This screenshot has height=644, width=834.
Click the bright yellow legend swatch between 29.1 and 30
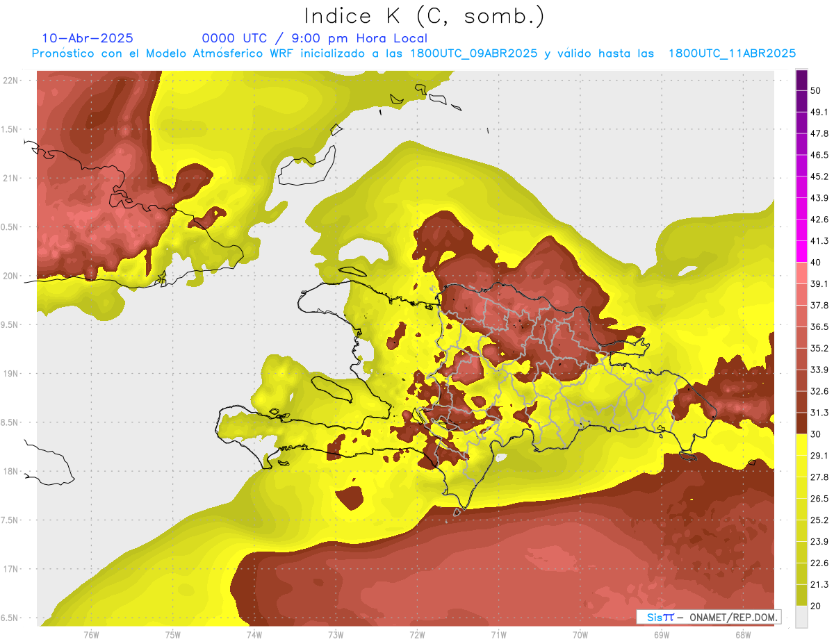tap(801, 445)
